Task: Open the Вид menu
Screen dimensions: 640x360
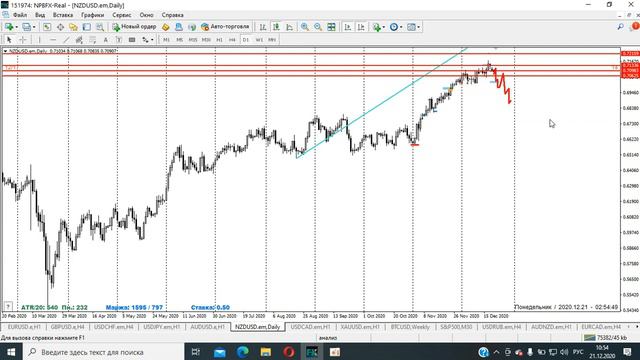Action: coord(40,15)
